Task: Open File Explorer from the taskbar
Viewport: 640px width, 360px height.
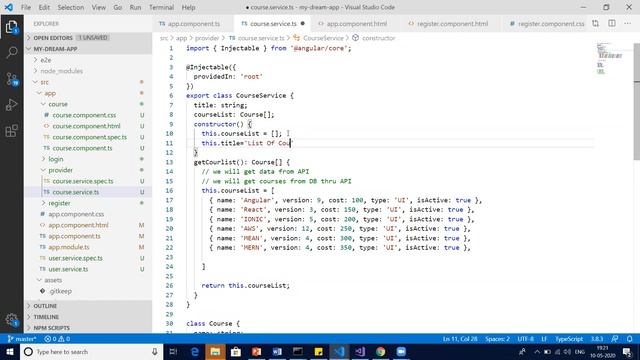Action: pyautogui.click(x=215, y=352)
